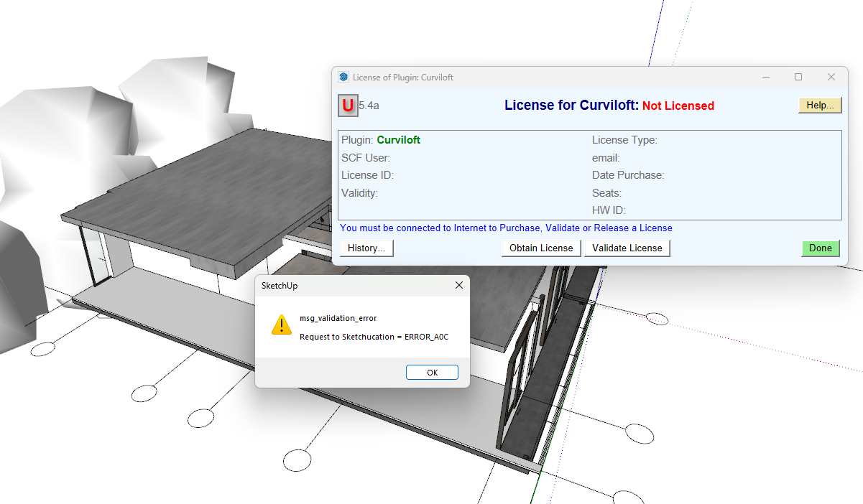The width and height of the screenshot is (863, 504).
Task: Click the 'License Type:' label
Action: [x=624, y=140]
